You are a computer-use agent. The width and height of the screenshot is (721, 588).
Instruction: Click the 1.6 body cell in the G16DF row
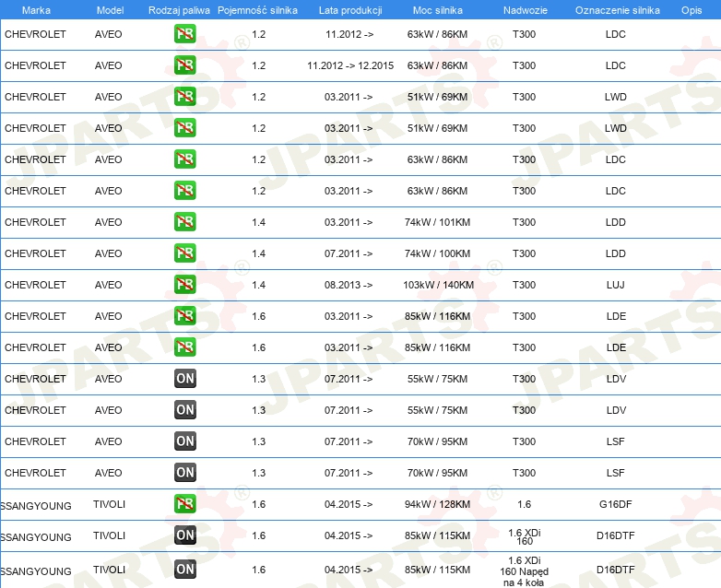pos(525,504)
